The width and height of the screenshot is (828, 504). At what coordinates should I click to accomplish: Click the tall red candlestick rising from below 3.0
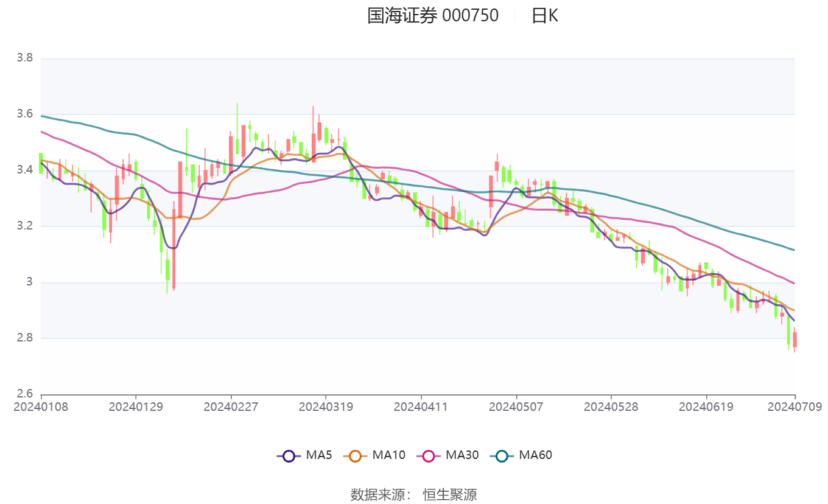coord(174,247)
